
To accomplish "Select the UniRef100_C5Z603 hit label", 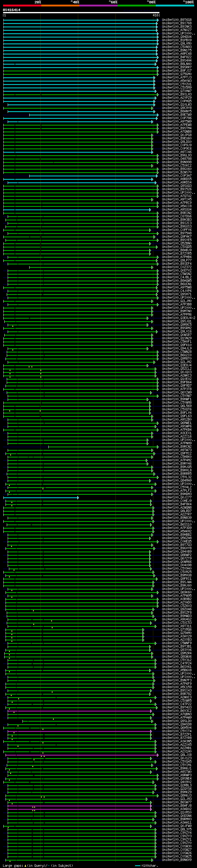I will [x=177, y=606].
